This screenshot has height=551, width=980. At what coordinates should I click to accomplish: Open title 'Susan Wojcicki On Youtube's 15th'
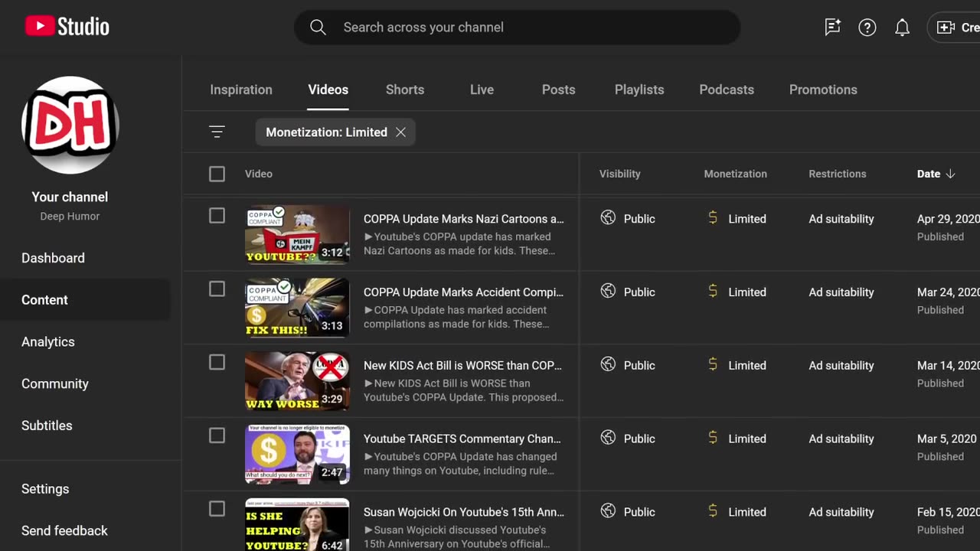click(x=464, y=513)
